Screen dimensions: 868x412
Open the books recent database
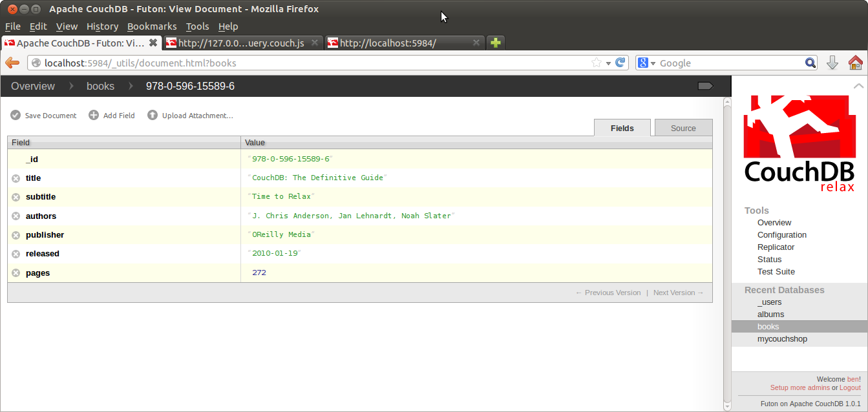click(799, 327)
